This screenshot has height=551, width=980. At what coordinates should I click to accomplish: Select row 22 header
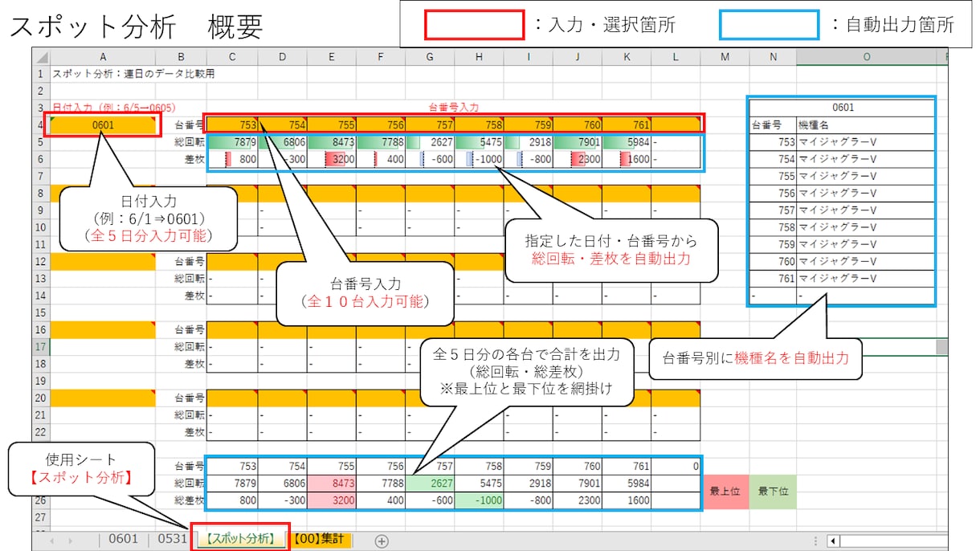coord(41,431)
